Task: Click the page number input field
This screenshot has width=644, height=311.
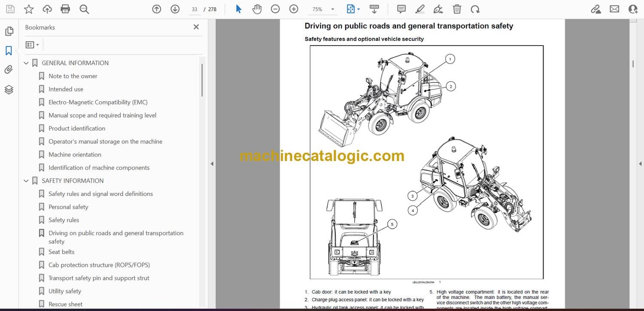Action: click(194, 9)
